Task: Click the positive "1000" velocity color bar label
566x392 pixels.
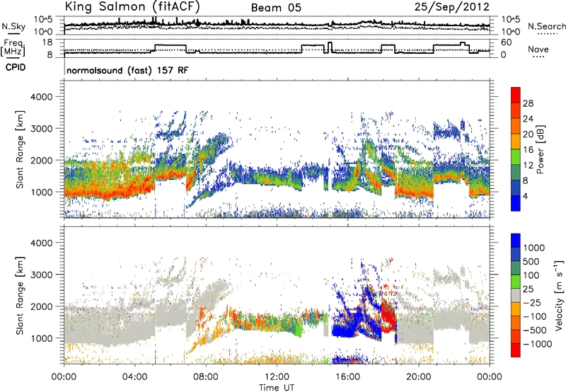Action: [x=533, y=248]
